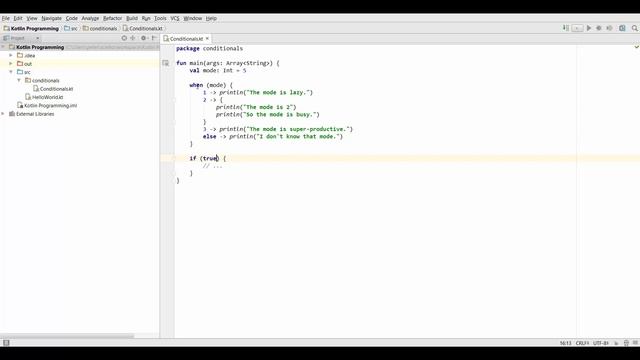Open the UTF-8 encoding dropdown
The width and height of the screenshot is (640, 360).
tap(601, 343)
